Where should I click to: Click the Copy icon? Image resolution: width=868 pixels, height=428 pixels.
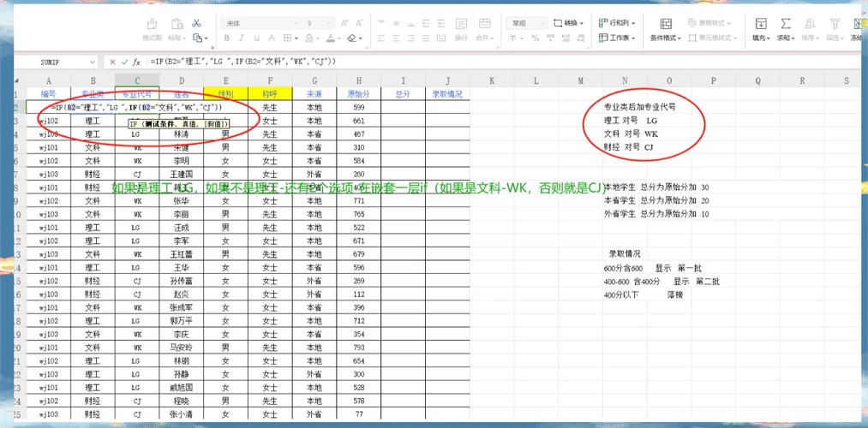click(x=198, y=39)
